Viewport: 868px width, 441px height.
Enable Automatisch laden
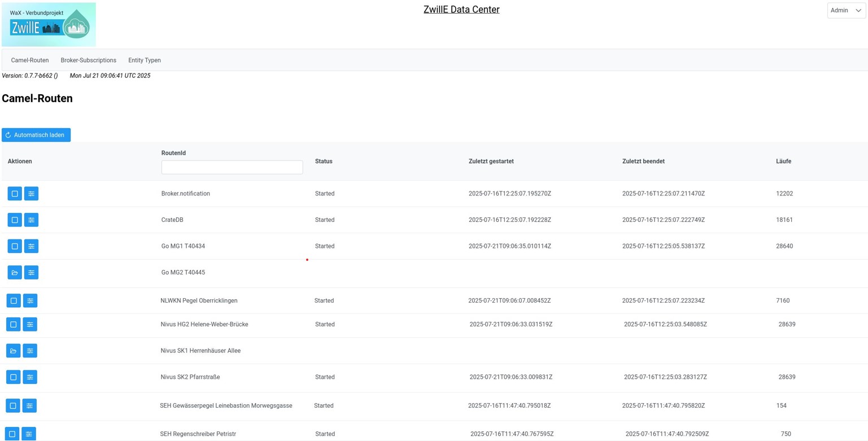36,135
